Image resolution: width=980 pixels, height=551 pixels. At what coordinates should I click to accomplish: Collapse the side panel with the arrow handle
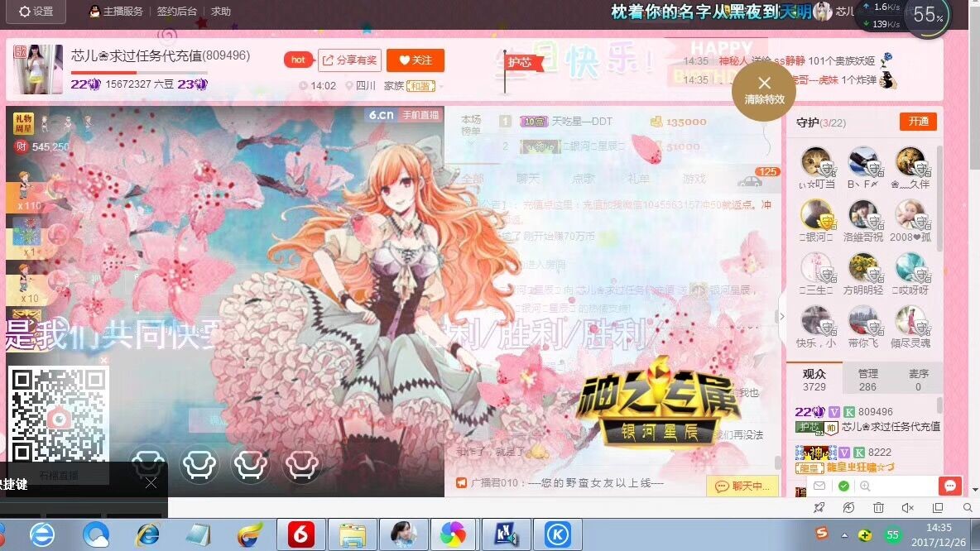click(781, 316)
